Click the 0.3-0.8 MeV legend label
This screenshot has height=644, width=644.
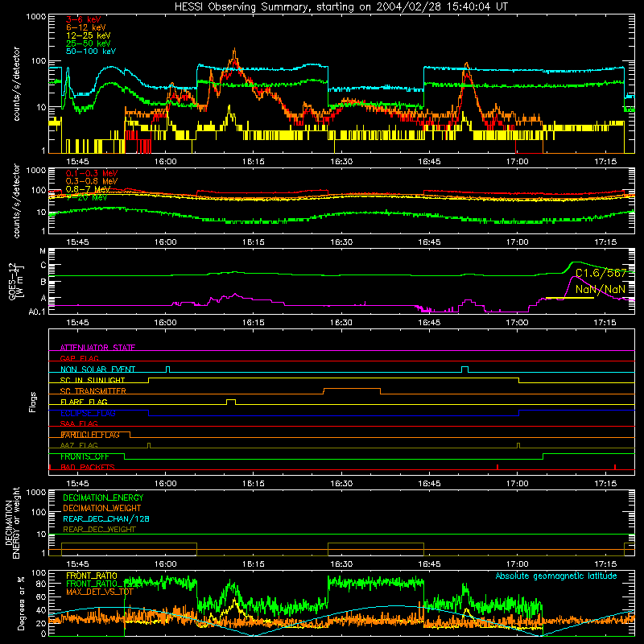coord(92,181)
